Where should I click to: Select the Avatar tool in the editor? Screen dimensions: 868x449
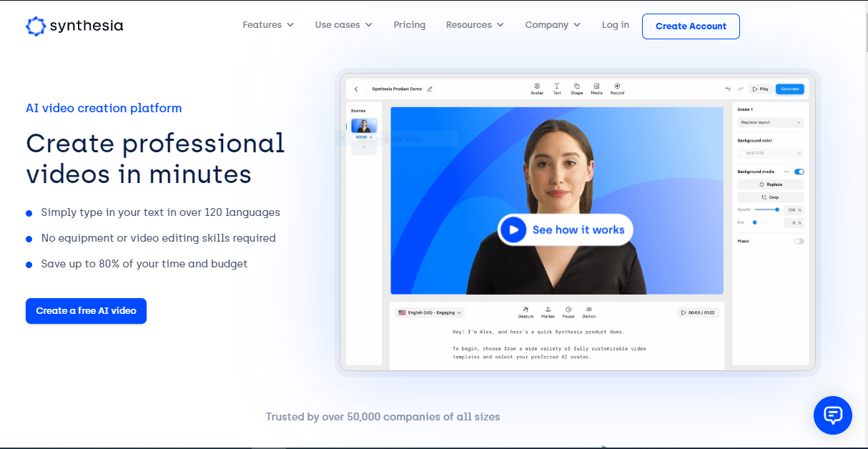coord(537,89)
